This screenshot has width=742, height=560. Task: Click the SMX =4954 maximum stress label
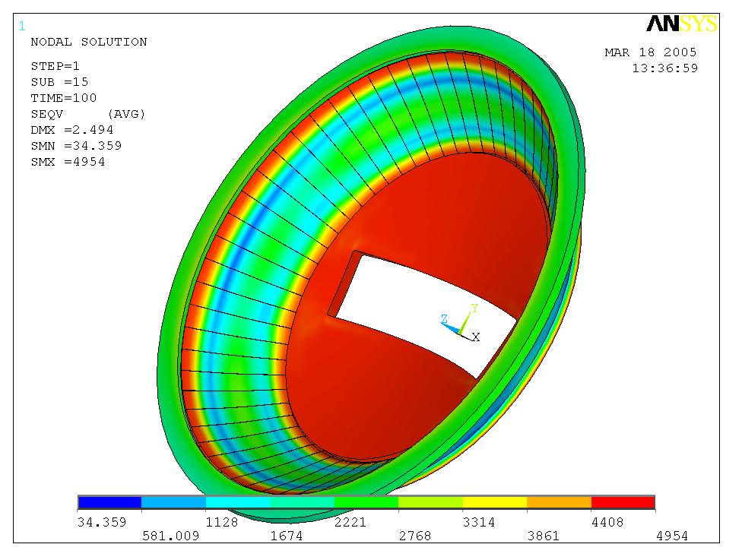pos(68,162)
